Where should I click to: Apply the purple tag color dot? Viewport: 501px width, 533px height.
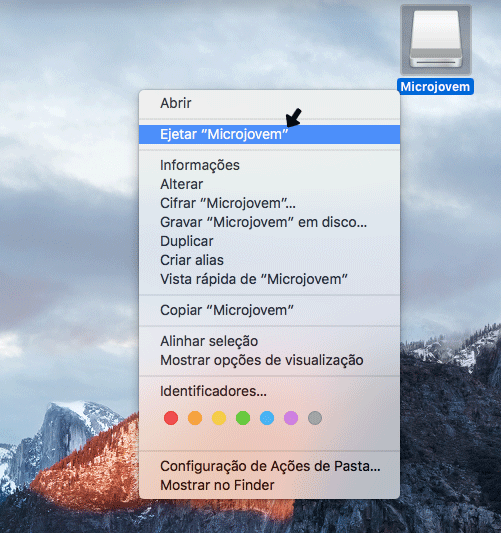point(291,418)
